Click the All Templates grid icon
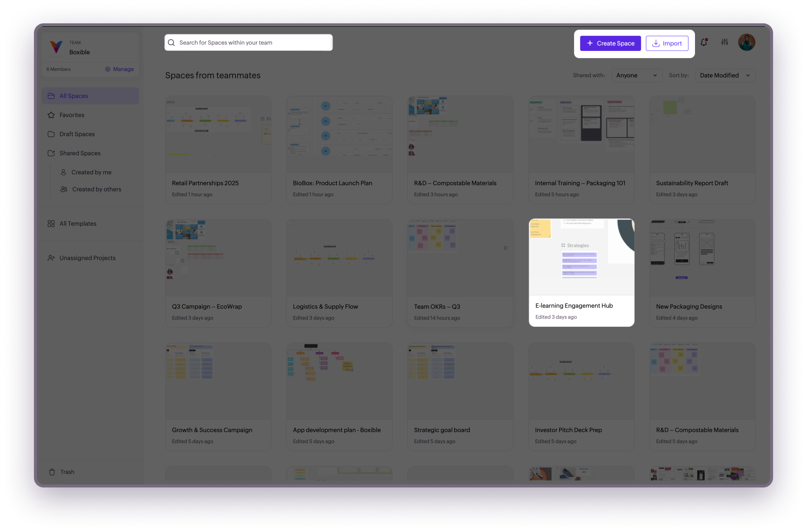Image resolution: width=807 pixels, height=532 pixels. (51, 224)
